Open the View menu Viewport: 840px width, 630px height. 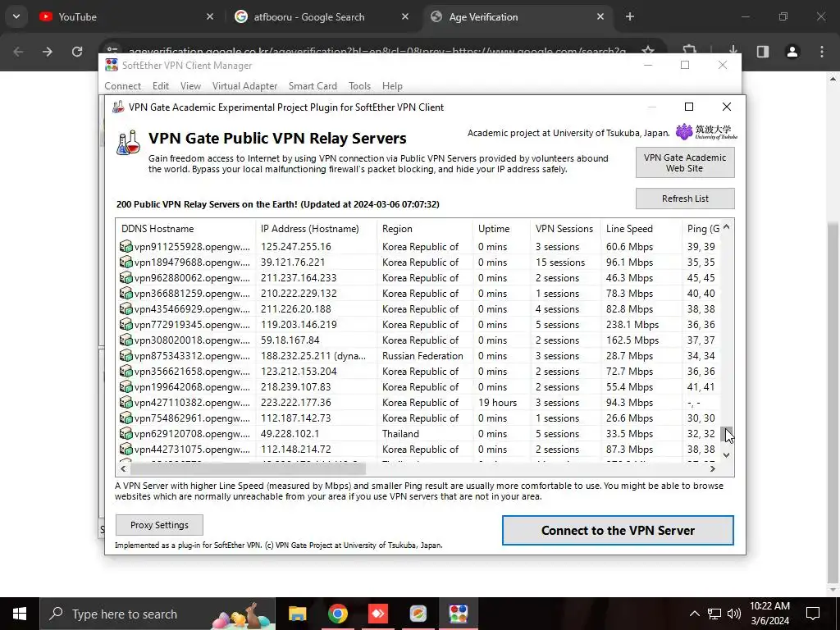tap(190, 85)
